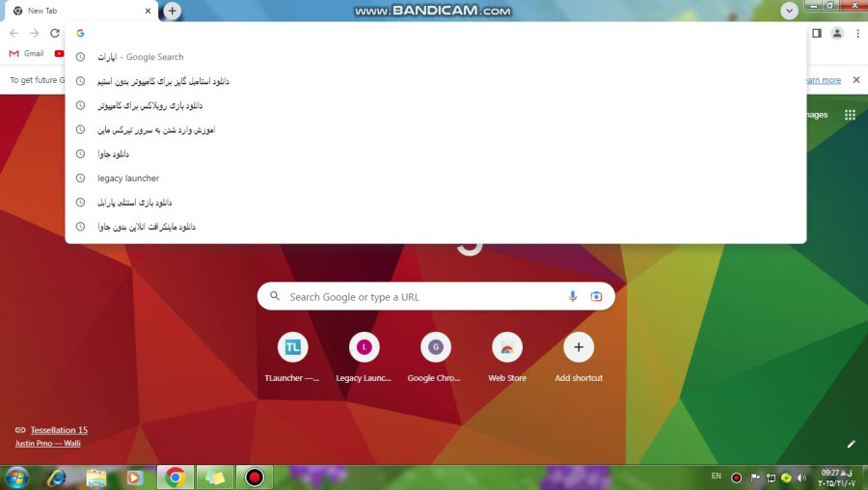Dismiss the notification bar with X
The image size is (868, 490).
click(856, 80)
